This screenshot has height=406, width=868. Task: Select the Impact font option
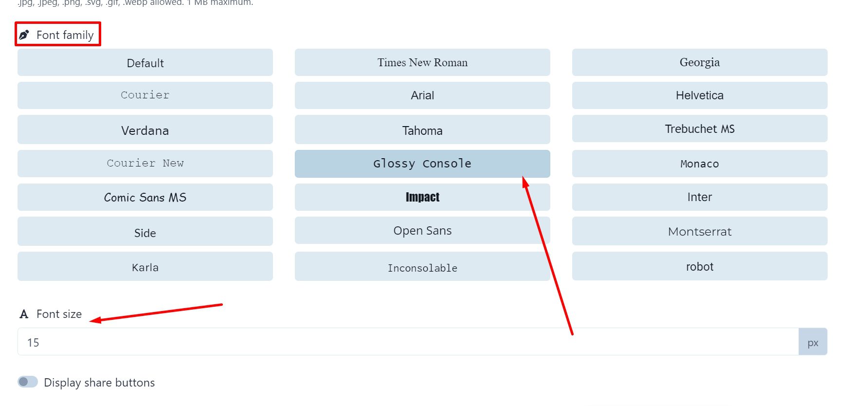[x=422, y=197]
